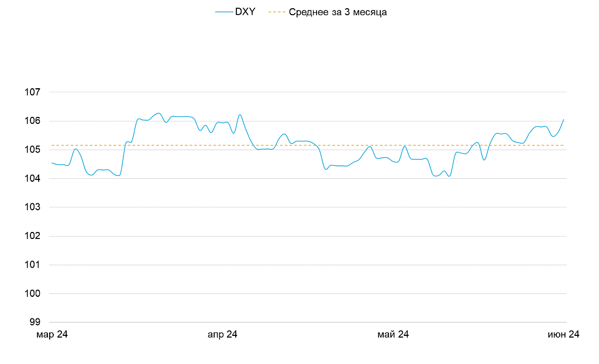This screenshot has height=364, width=599.
Task: Select the 100 y-axis label
Action: 33,293
